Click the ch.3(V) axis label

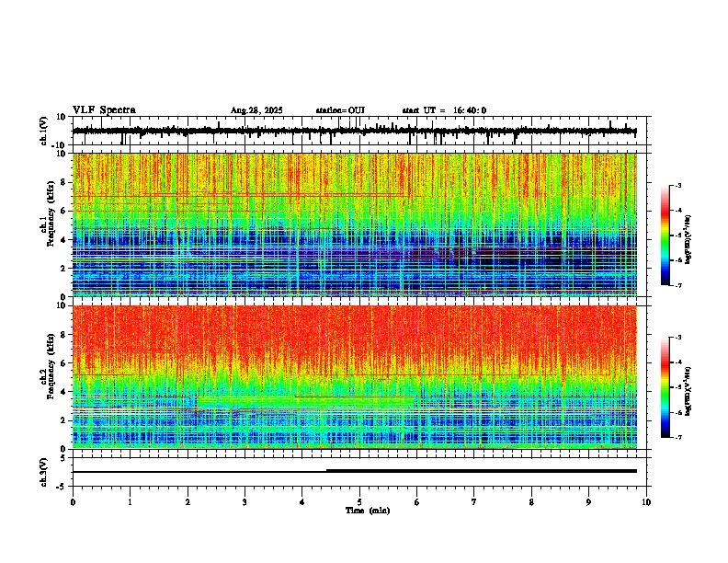pyautogui.click(x=44, y=472)
